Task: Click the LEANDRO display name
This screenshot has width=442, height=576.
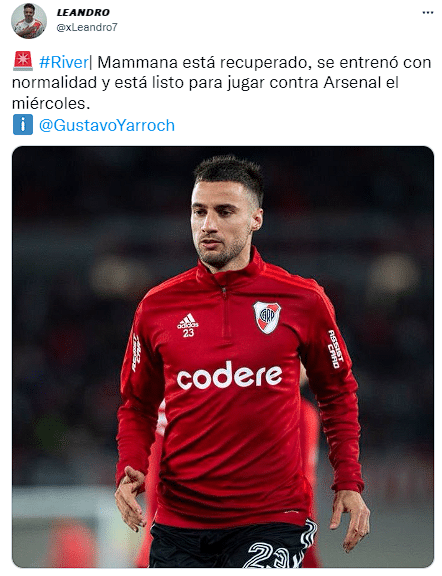Action: (x=83, y=12)
